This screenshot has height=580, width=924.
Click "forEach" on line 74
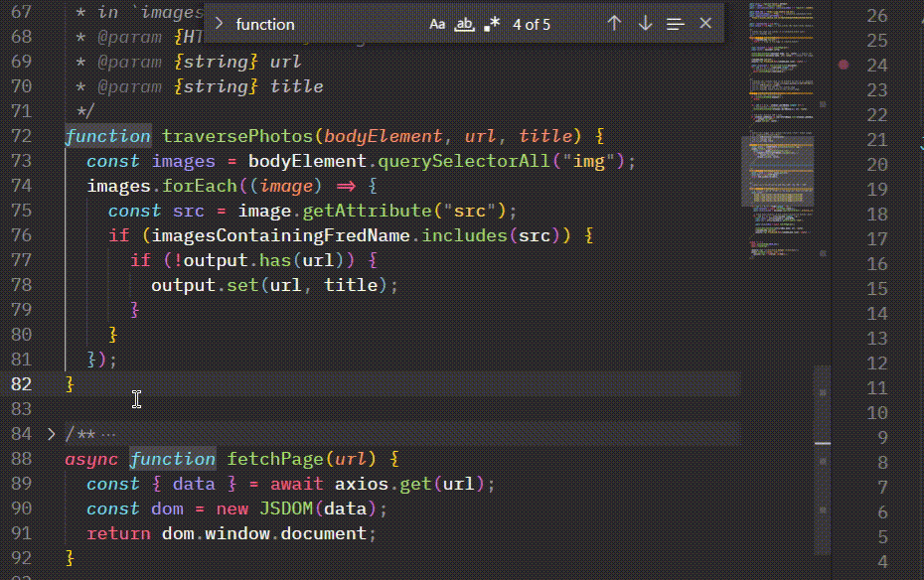pos(200,186)
